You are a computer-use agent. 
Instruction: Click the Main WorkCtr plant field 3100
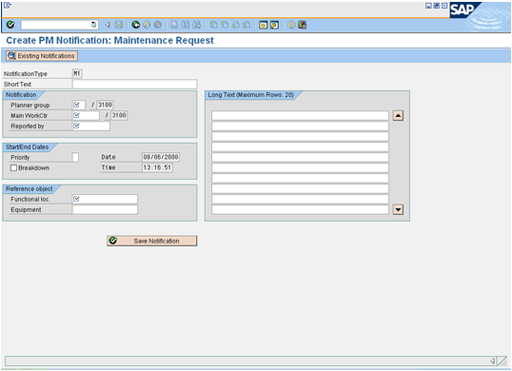119,115
